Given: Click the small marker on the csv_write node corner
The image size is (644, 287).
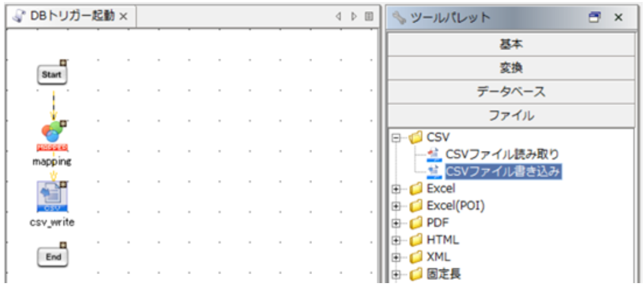Looking at the screenshot, I should pyautogui.click(x=63, y=185).
